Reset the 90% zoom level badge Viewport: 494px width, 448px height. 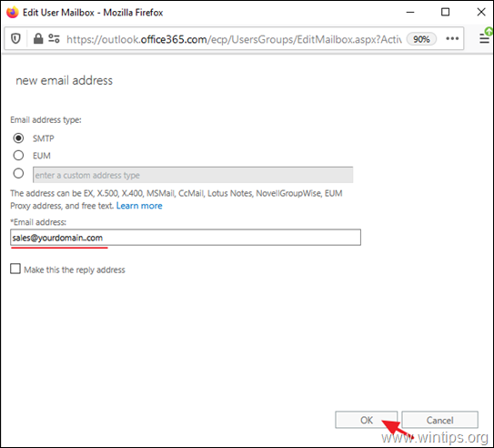coord(421,39)
